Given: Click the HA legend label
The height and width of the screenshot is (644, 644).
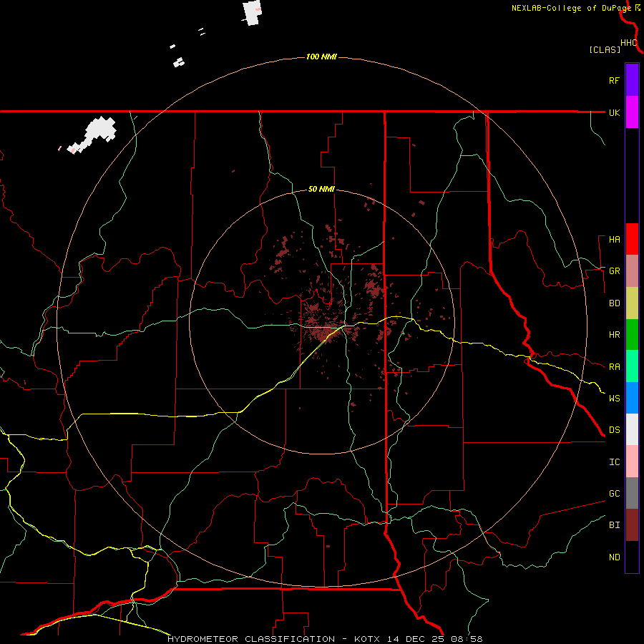Looking at the screenshot, I should coord(614,240).
